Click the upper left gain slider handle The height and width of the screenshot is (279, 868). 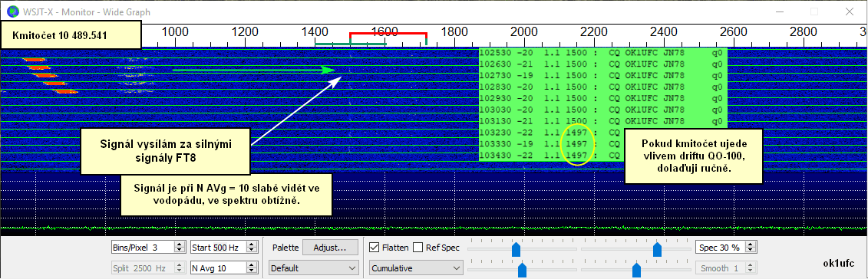pyautogui.click(x=516, y=249)
